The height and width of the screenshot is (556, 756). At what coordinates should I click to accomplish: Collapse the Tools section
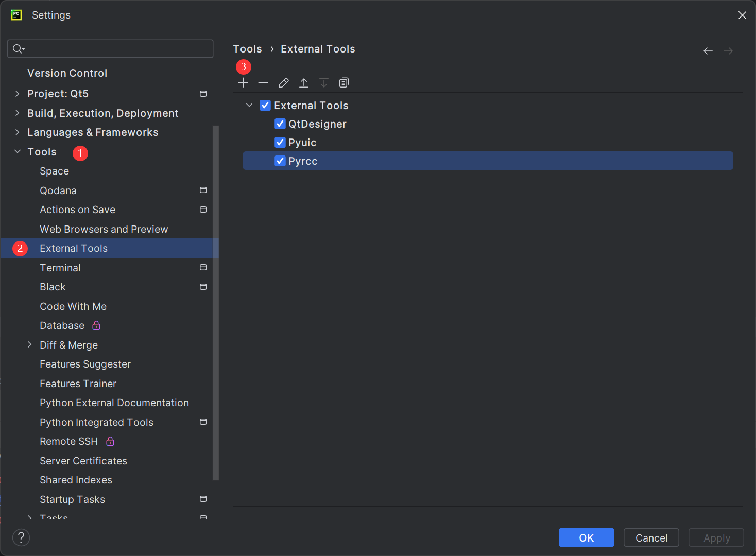18,151
